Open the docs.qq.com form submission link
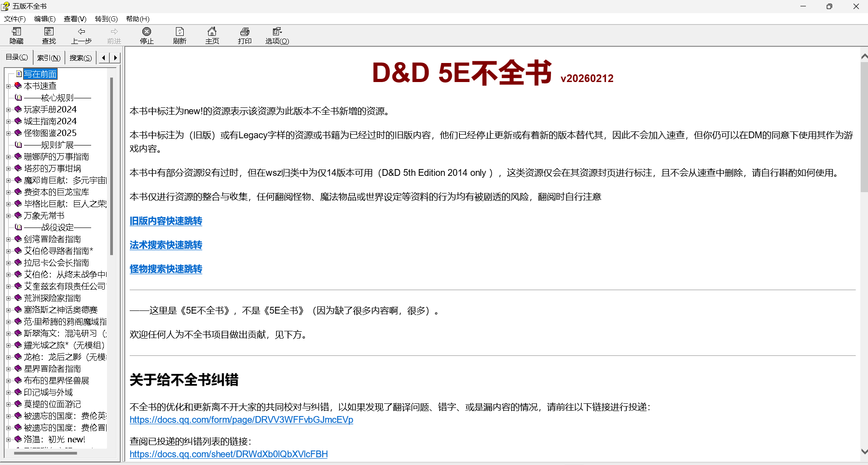Screen dimensions: 868x465 coord(241,420)
